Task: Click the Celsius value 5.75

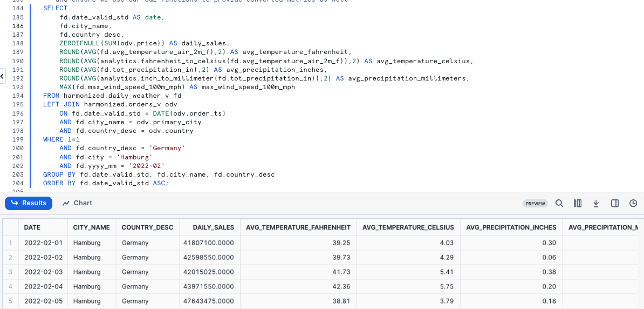Action: pyautogui.click(x=447, y=287)
